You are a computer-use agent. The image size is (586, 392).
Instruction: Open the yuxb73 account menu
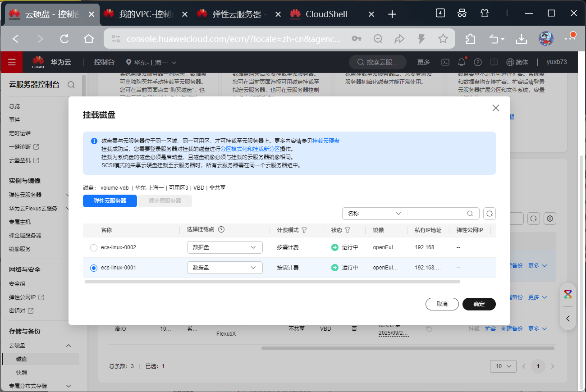coord(557,62)
